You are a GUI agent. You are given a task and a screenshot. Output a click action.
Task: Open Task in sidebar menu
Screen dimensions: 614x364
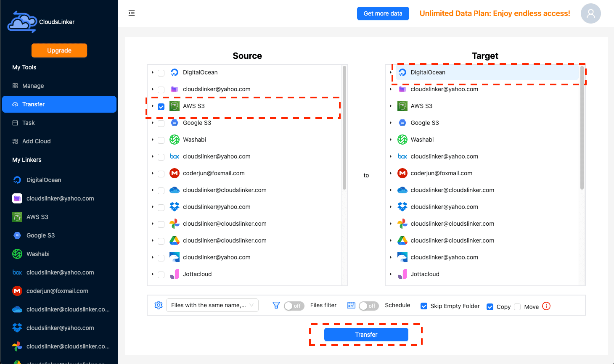[x=59, y=123]
